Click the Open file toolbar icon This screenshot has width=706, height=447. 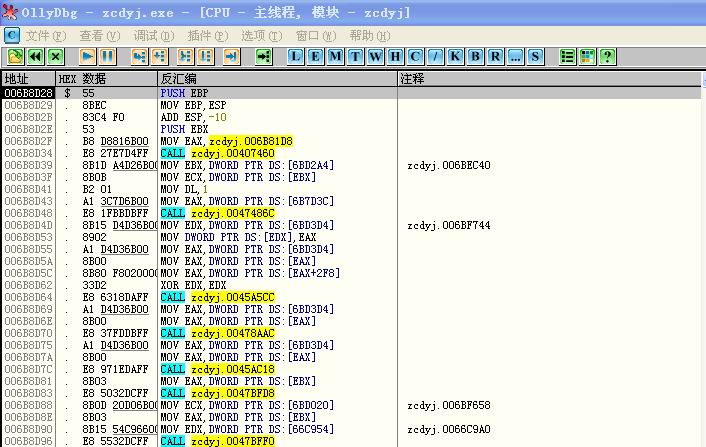[x=16, y=57]
